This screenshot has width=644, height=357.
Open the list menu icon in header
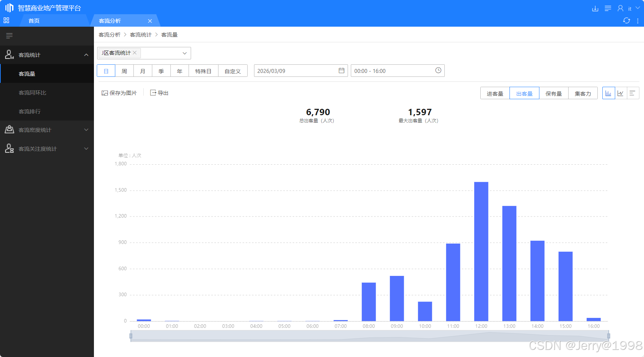click(608, 8)
